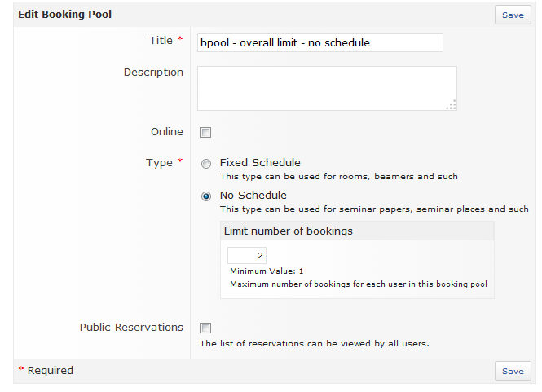Click the bottom Save button
The height and width of the screenshot is (392, 542).
pyautogui.click(x=513, y=371)
